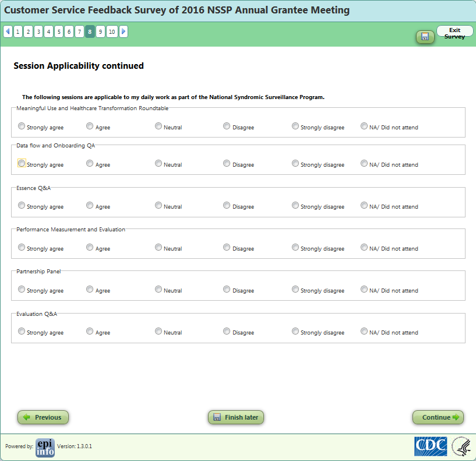
Task: Select Neutral for Partnership Panel
Action: point(158,289)
